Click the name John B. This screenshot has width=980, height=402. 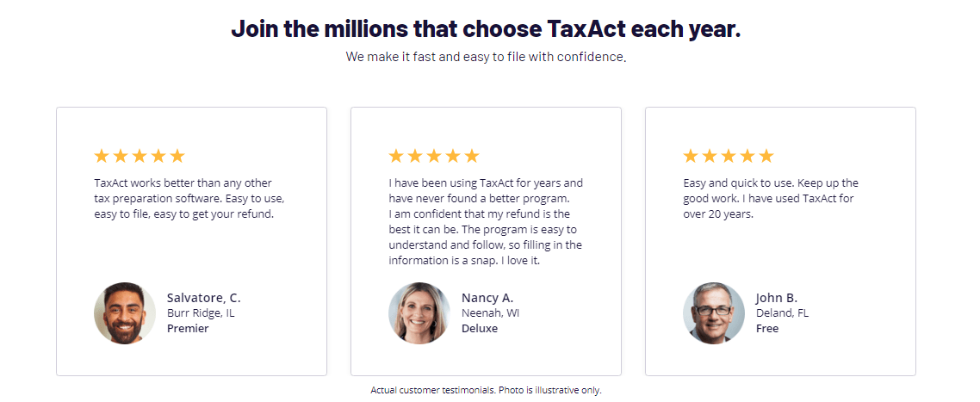pyautogui.click(x=777, y=298)
